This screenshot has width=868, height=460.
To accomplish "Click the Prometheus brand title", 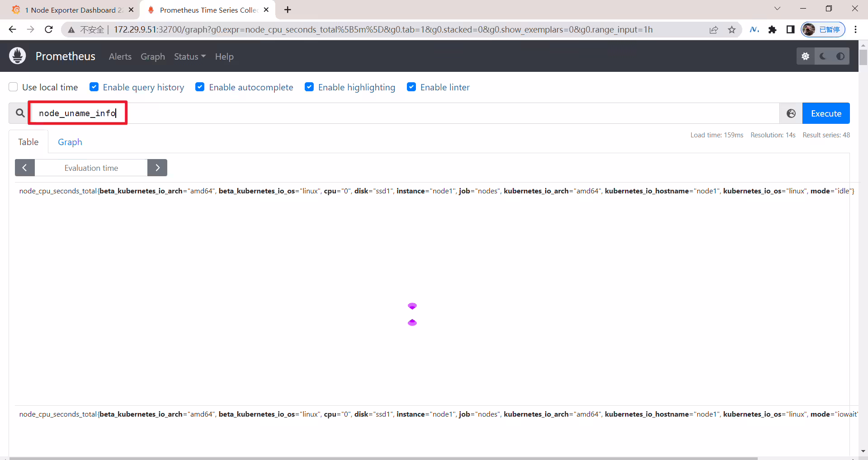I will click(66, 56).
